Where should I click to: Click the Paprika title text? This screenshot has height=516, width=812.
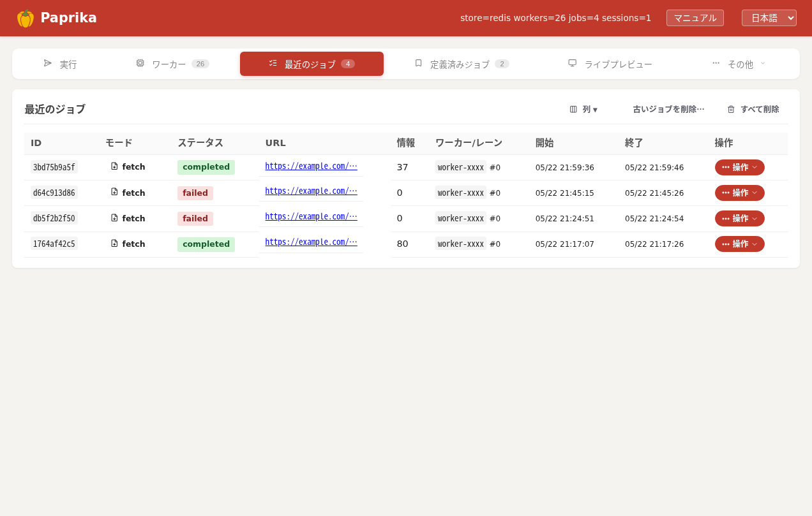(68, 18)
